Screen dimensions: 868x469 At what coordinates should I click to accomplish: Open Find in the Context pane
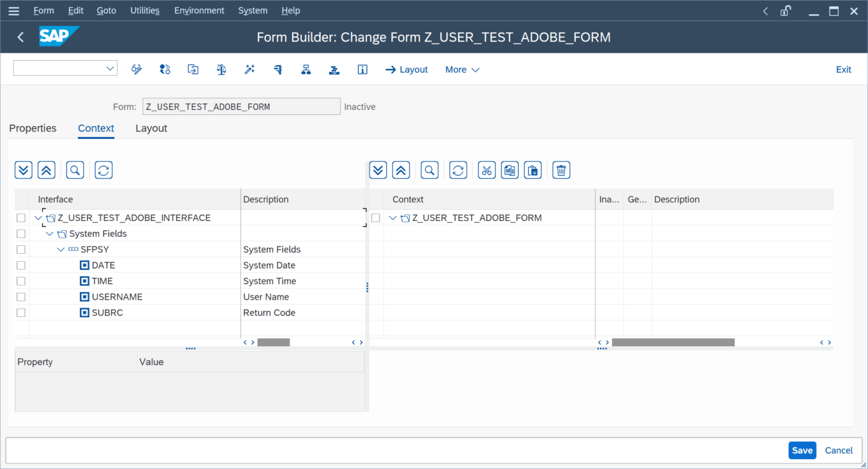(x=430, y=170)
